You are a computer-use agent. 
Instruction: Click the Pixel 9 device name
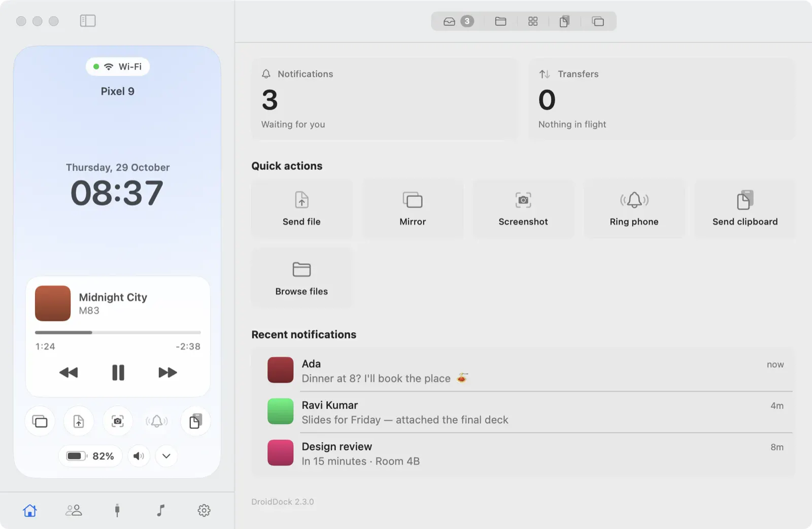[x=118, y=91]
